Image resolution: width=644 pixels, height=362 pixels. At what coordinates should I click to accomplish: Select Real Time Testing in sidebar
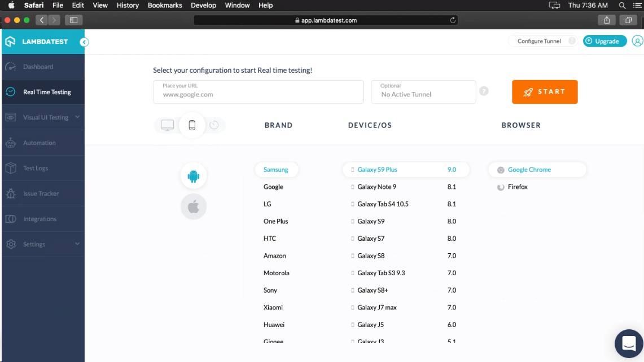coord(43,92)
